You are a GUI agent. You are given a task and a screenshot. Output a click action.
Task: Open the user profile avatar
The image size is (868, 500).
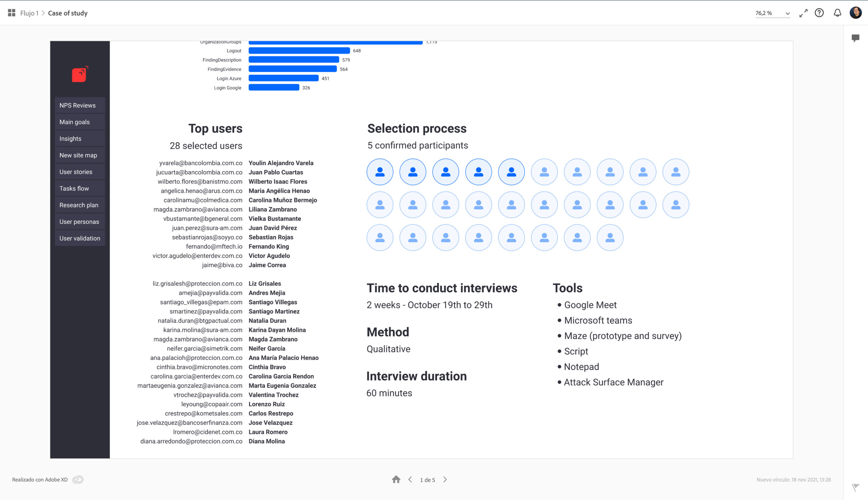(855, 13)
